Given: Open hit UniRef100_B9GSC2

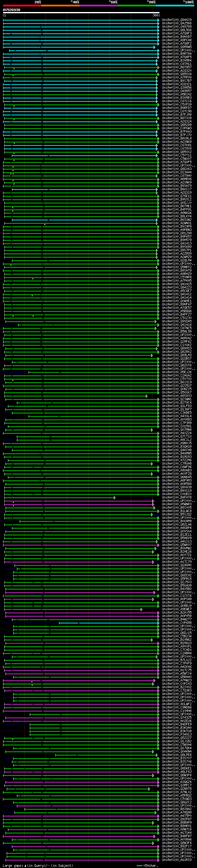Looking at the screenshot, I should [x=177, y=200].
